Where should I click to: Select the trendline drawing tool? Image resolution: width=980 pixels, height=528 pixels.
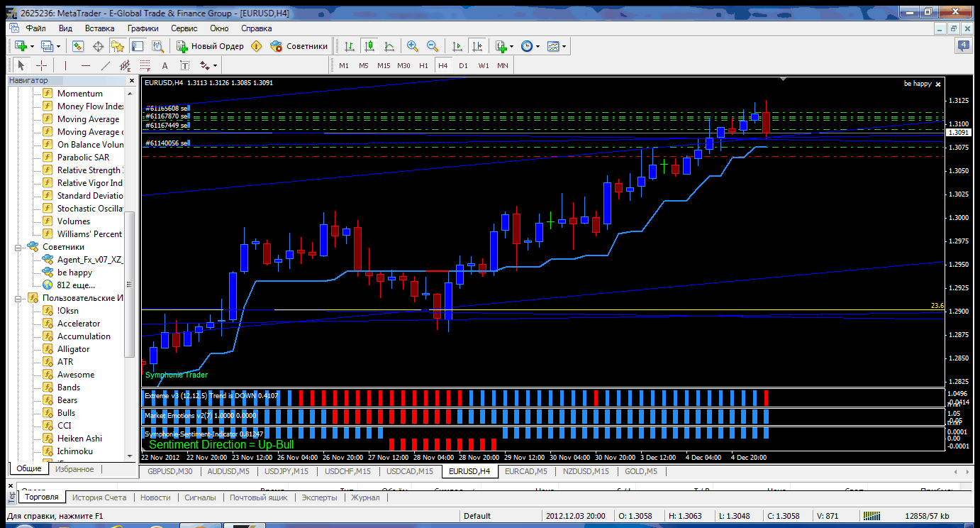[106, 65]
